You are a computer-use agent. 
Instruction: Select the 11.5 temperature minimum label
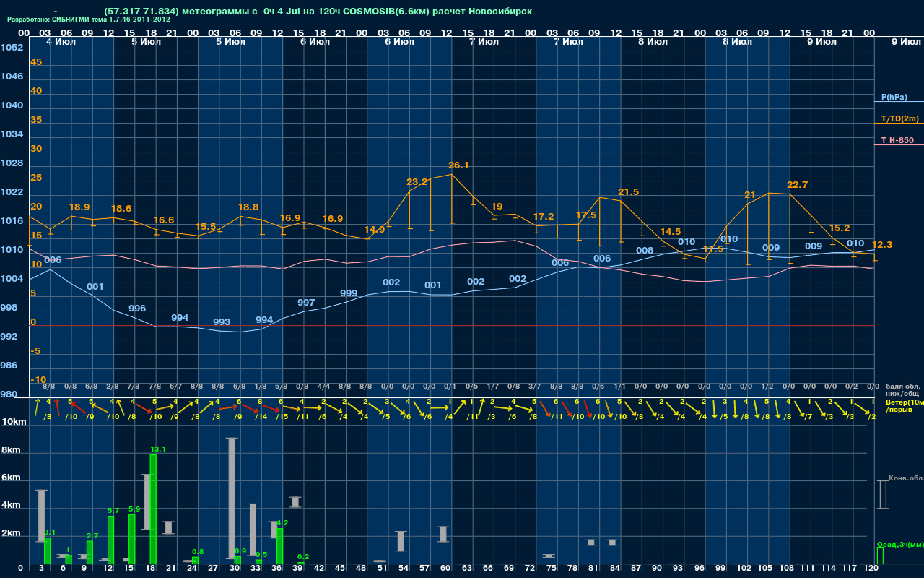713,249
